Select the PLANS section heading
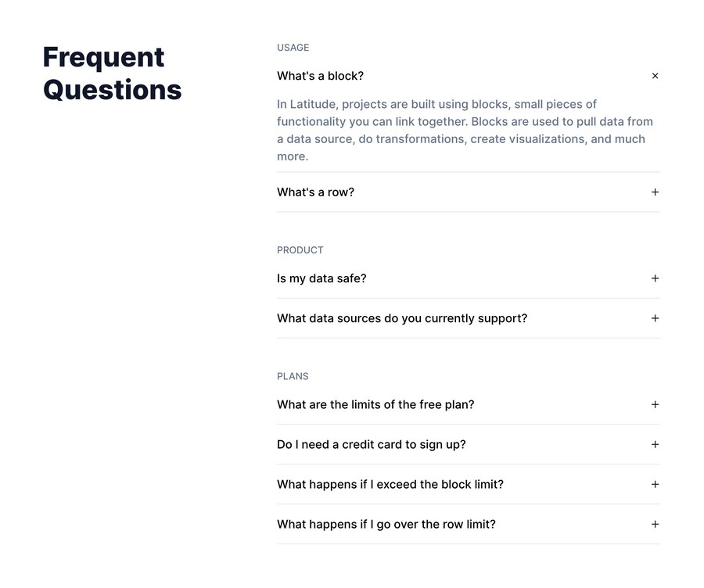 293,376
